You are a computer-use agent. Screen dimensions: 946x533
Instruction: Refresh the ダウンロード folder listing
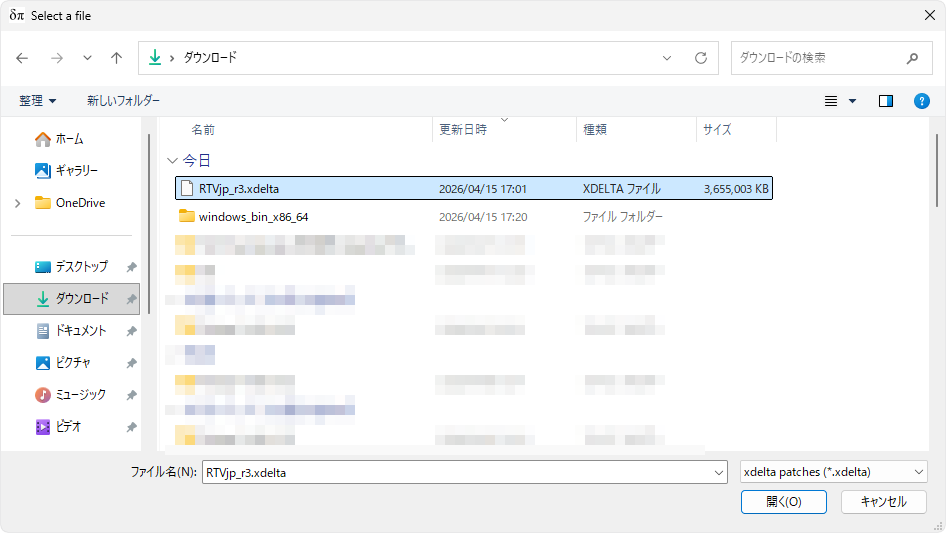tap(701, 58)
